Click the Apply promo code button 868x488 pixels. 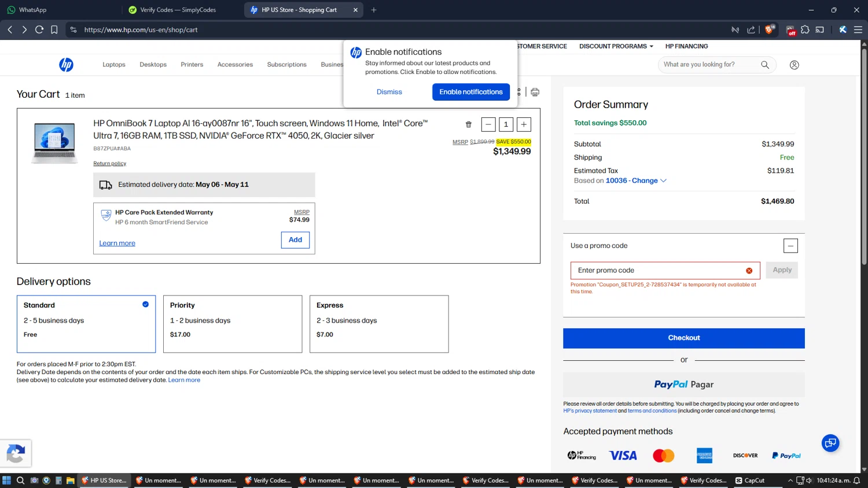[782, 270]
